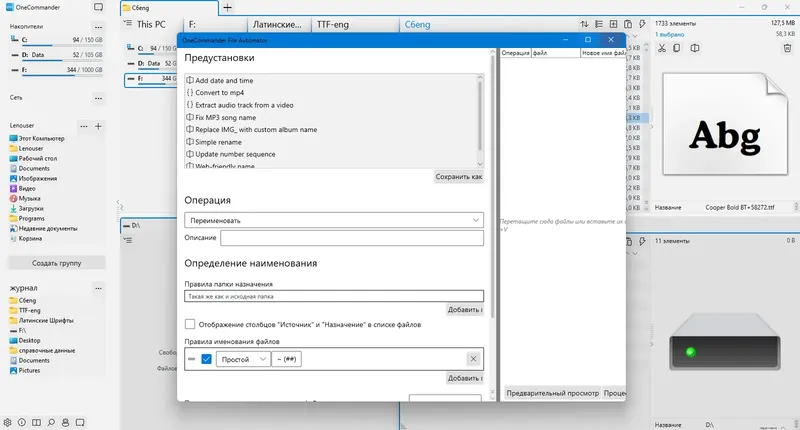Click the Сохранить как button
This screenshot has height=430, width=800.
coord(459,176)
